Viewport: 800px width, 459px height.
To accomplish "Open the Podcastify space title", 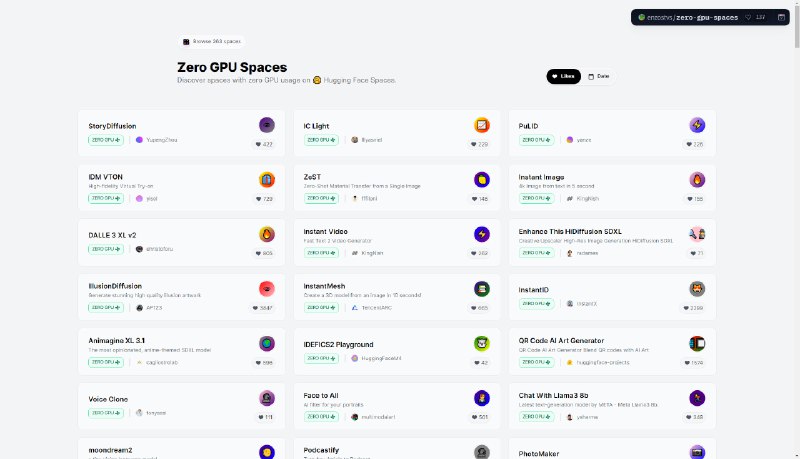I will (321, 450).
